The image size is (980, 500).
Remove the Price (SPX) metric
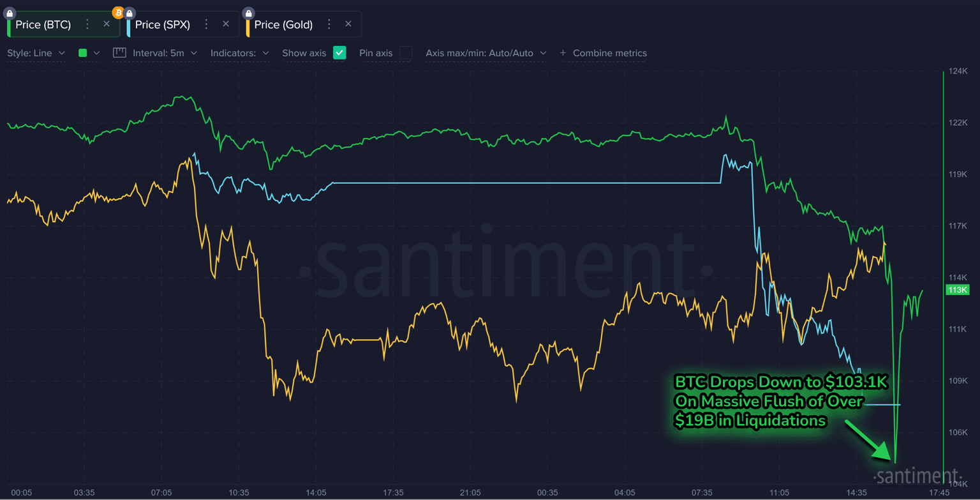(225, 24)
